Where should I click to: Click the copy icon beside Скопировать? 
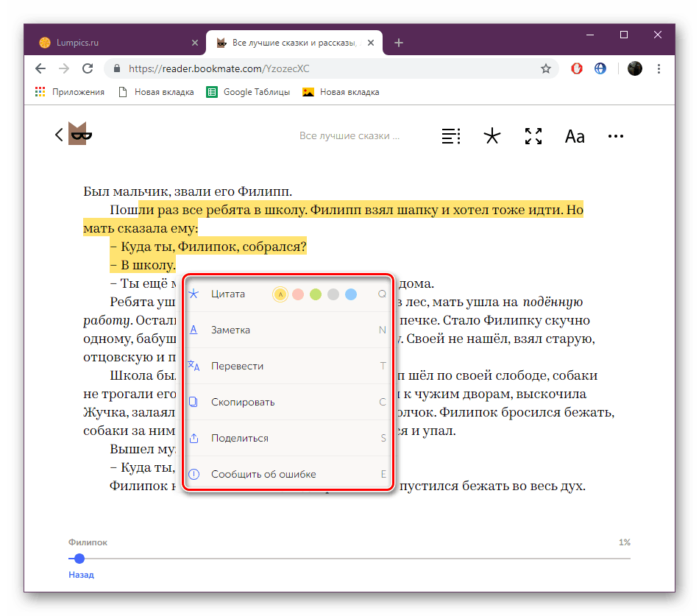coord(194,402)
